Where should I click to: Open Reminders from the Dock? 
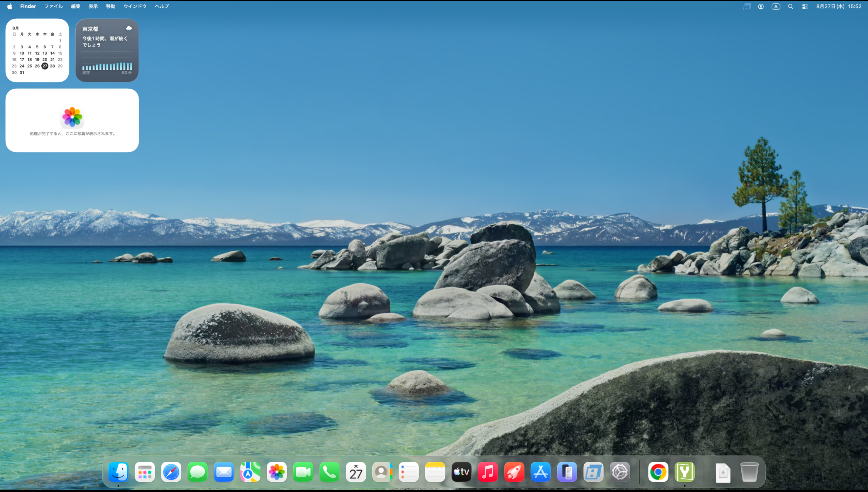pos(409,472)
